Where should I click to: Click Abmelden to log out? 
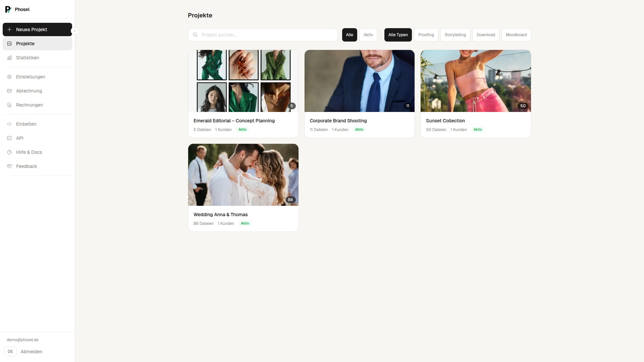(31, 352)
